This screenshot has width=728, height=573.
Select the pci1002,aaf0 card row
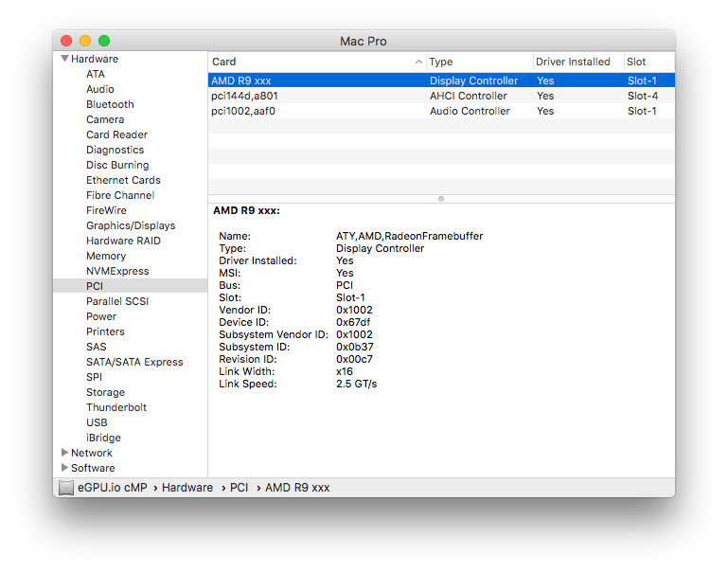441,111
